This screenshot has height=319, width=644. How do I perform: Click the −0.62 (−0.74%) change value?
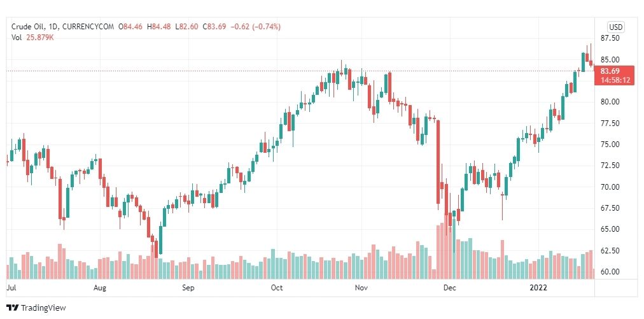click(x=255, y=27)
